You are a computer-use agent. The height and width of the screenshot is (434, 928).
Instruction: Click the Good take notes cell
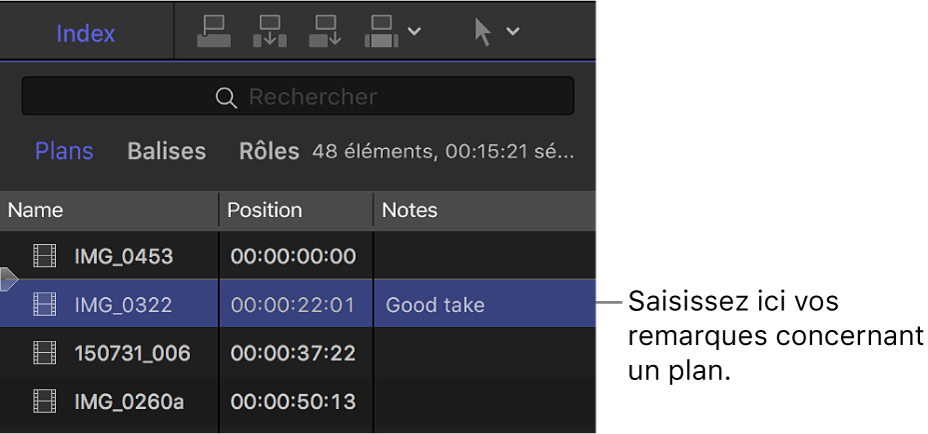point(435,305)
